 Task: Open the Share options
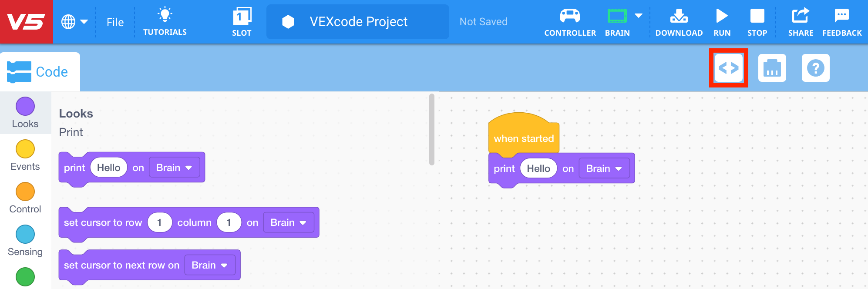pyautogui.click(x=801, y=21)
